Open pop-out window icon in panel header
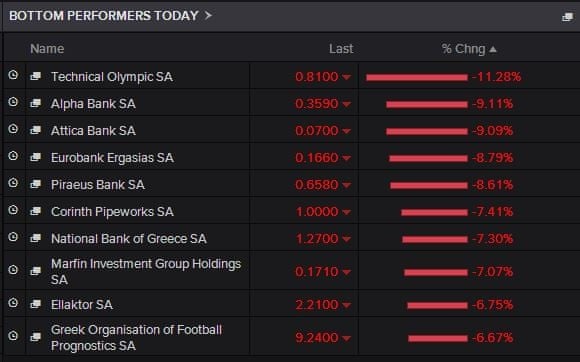 pyautogui.click(x=567, y=17)
